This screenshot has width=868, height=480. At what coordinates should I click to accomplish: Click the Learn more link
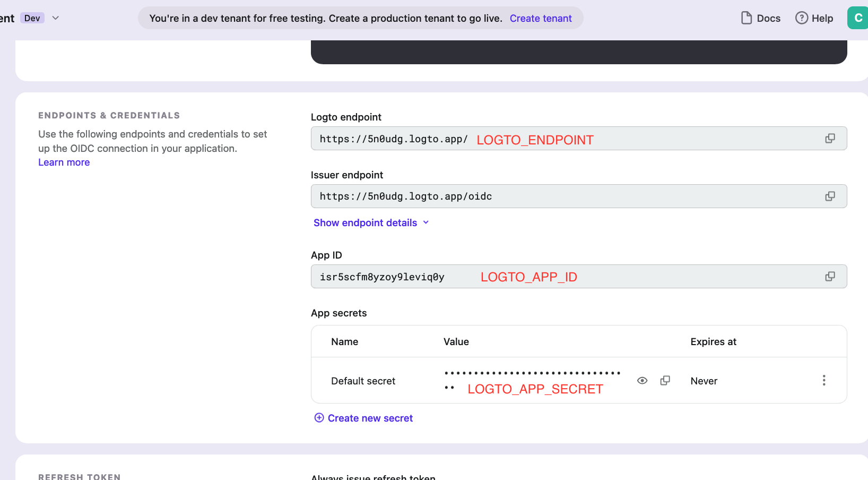64,162
